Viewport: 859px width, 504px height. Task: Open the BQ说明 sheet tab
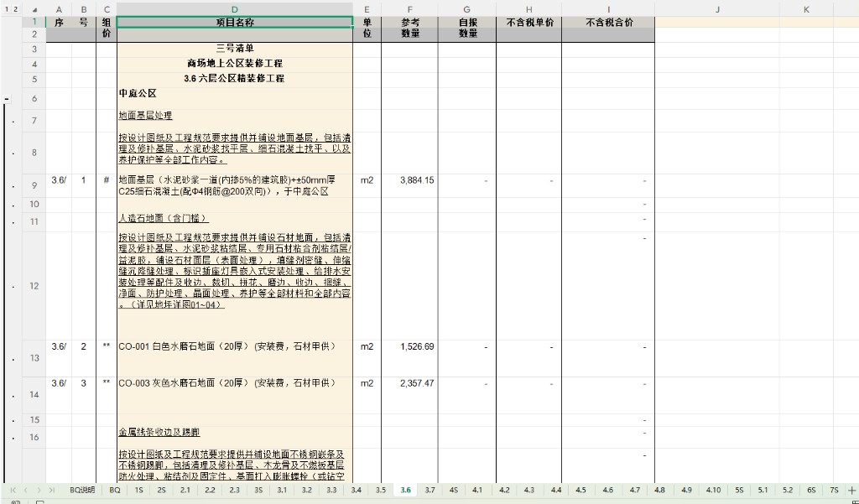[x=82, y=490]
